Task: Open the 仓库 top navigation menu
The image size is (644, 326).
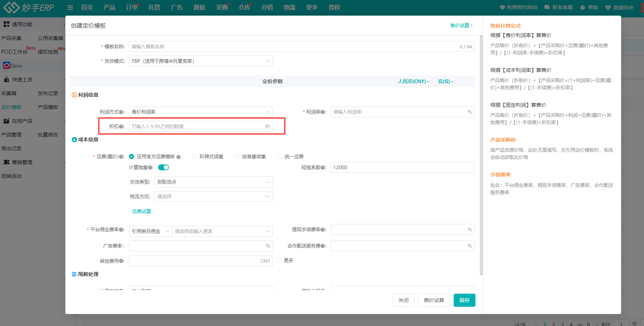Action: point(244,8)
